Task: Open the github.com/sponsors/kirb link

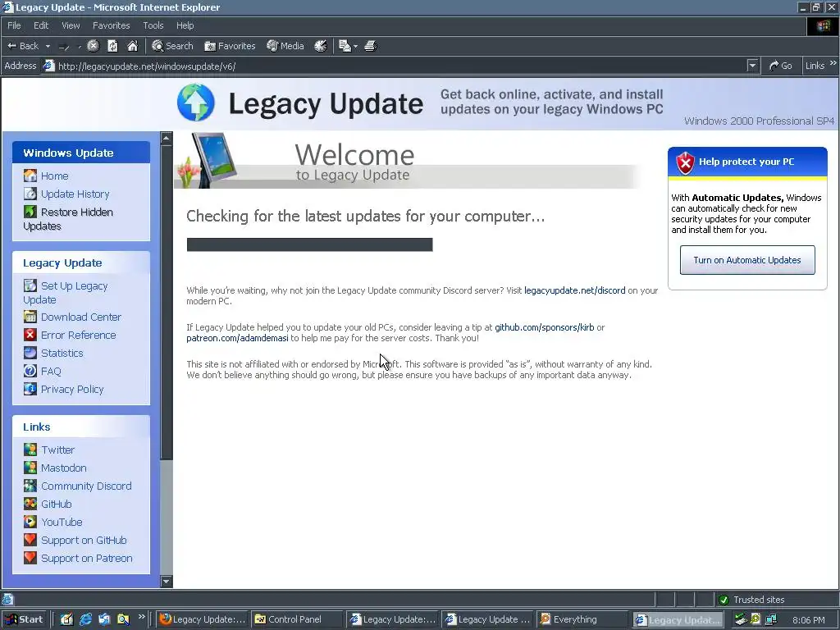Action: [x=545, y=327]
